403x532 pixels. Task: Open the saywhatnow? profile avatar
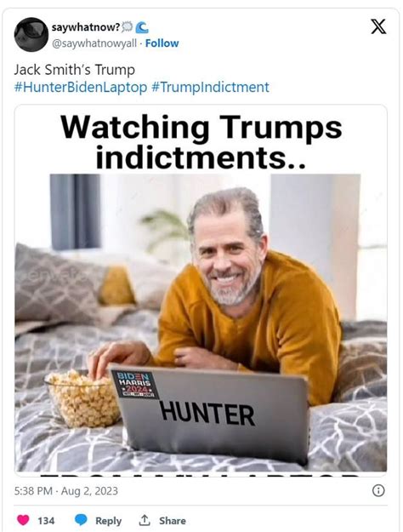tap(31, 35)
